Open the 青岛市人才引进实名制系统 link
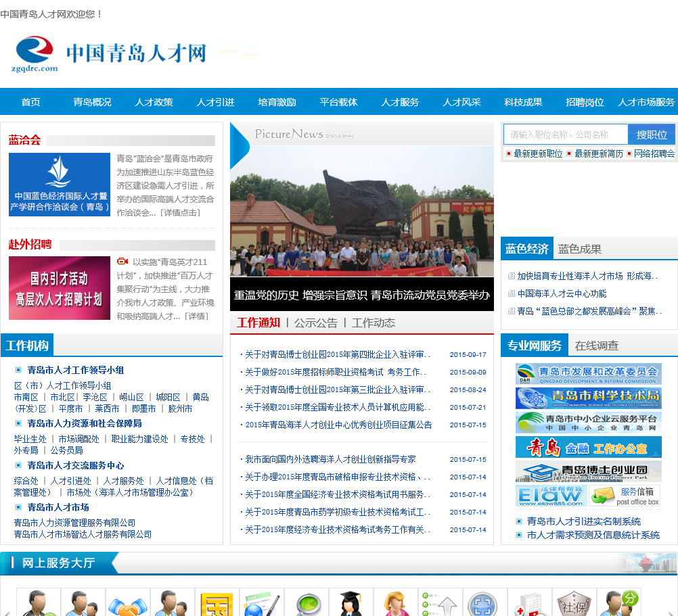The image size is (678, 616). 584,521
